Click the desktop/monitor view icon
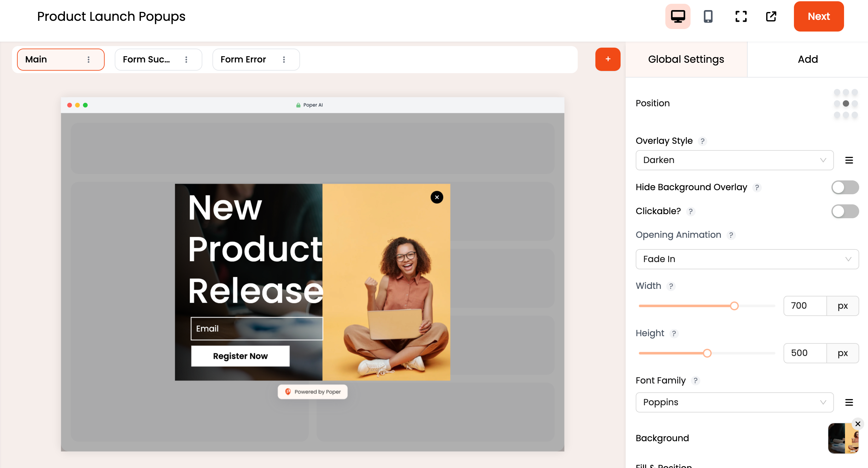The image size is (868, 468). coord(678,15)
